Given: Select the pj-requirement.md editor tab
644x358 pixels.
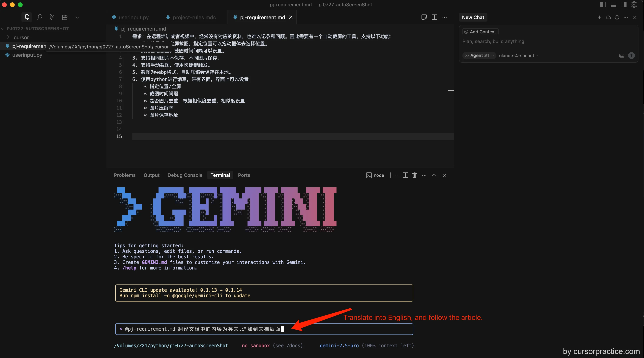Looking at the screenshot, I should (x=262, y=17).
